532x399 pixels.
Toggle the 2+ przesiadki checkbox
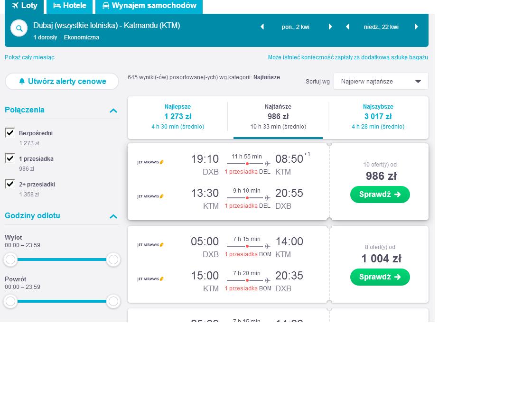pyautogui.click(x=10, y=184)
